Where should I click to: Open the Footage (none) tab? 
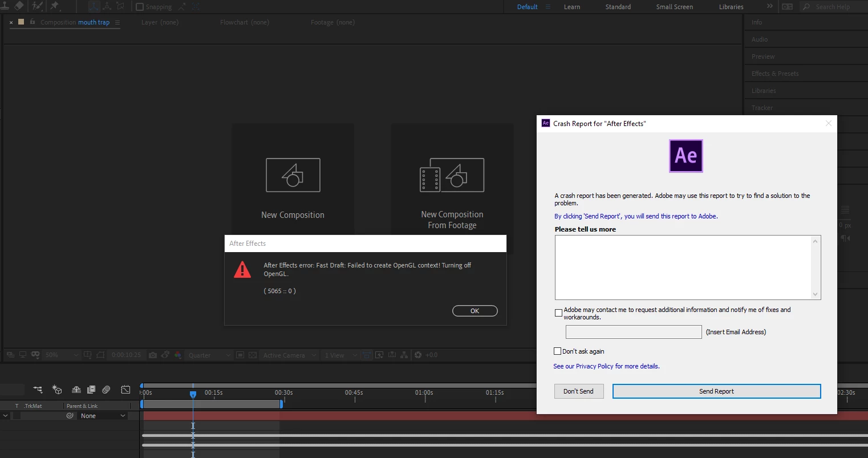(x=332, y=22)
